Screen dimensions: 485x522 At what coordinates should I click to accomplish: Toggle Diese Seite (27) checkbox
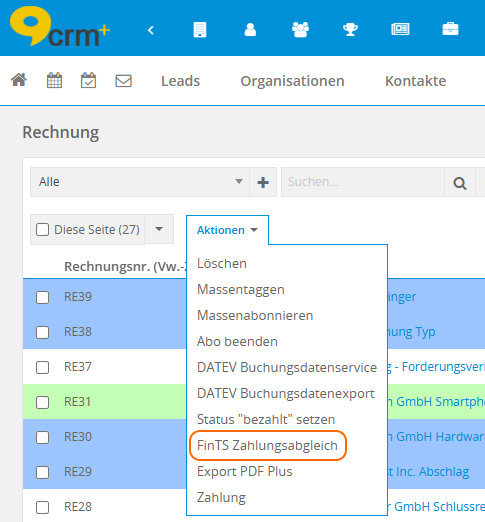tap(42, 230)
